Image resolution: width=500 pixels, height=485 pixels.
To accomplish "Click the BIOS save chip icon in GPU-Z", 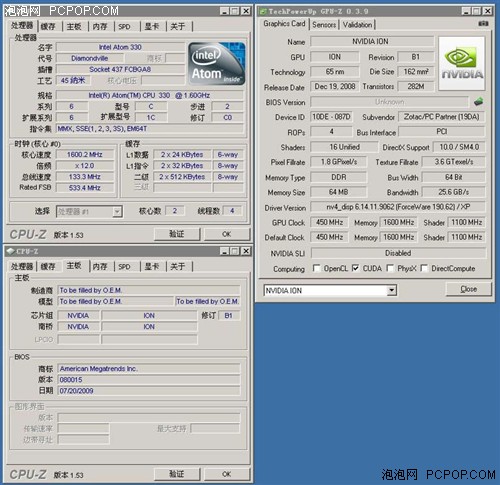I will coord(478,101).
